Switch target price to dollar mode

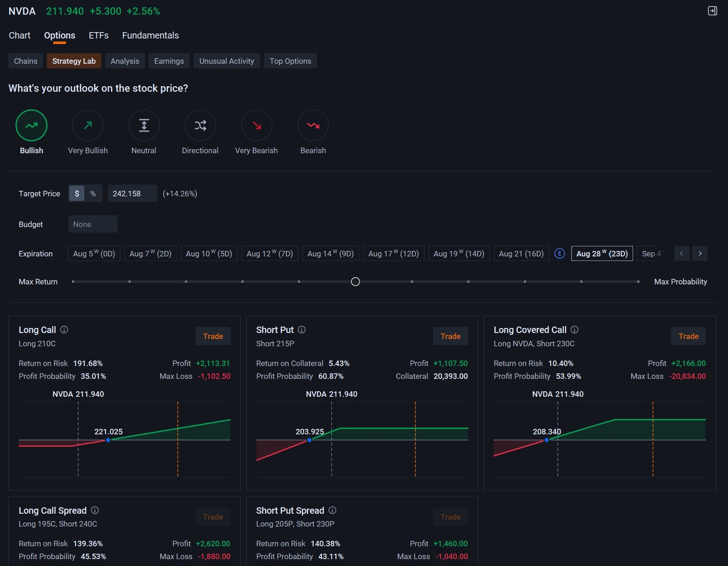77,194
